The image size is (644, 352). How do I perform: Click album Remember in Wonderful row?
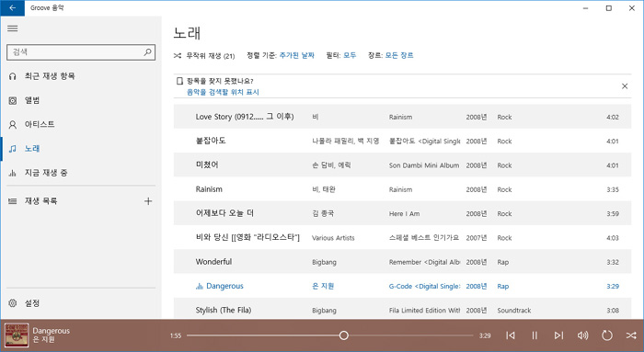click(425, 262)
